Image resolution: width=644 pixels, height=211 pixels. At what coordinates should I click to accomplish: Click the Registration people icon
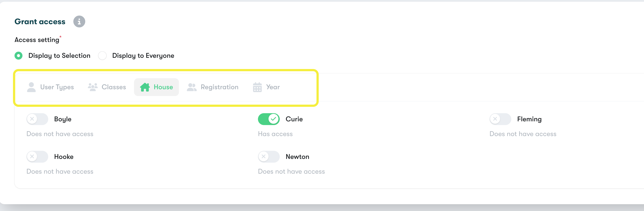192,87
